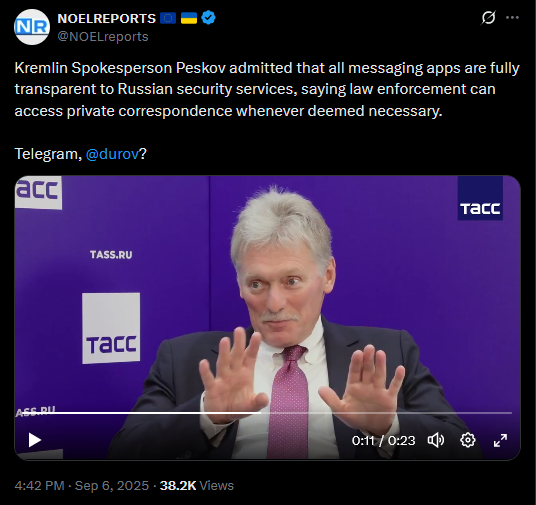Open the 4:42 PM timestamp link
Image resolution: width=536 pixels, height=505 pixels.
(x=39, y=486)
